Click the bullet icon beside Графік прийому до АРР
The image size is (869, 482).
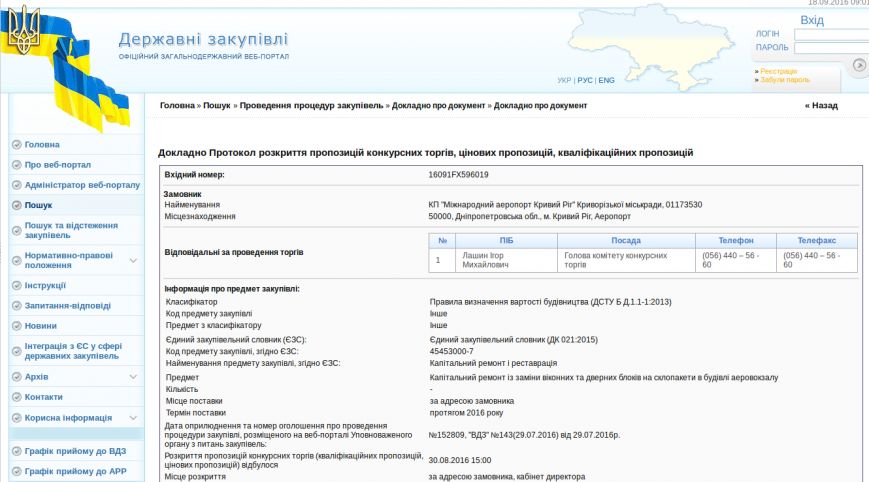[17, 471]
